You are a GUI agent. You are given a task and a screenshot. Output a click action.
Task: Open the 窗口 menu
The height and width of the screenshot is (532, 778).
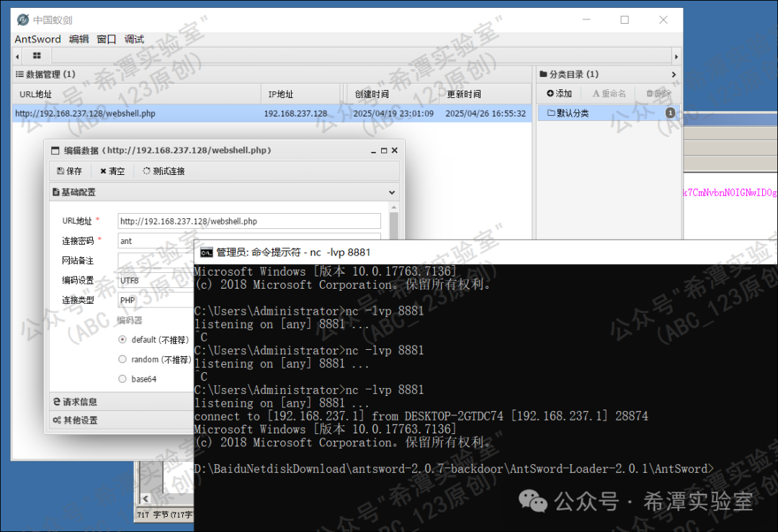(x=106, y=39)
